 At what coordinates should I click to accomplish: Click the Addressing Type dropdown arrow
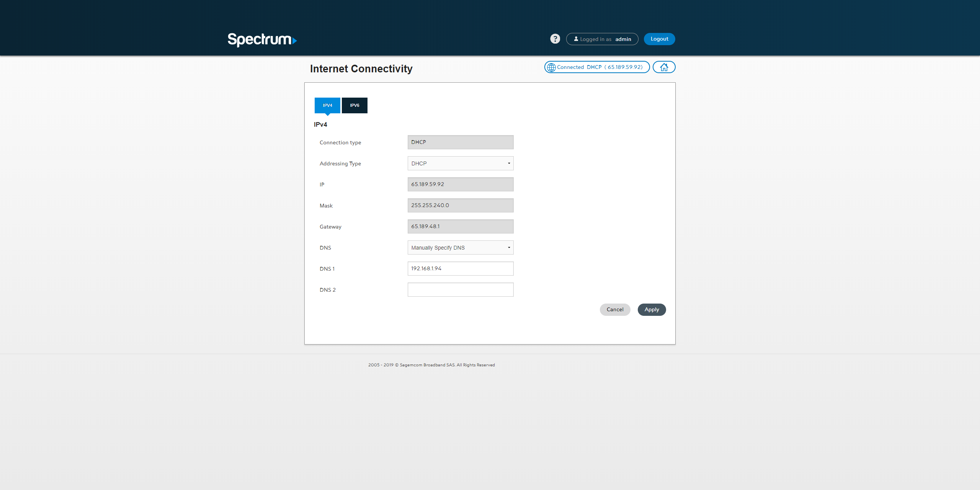coord(509,163)
